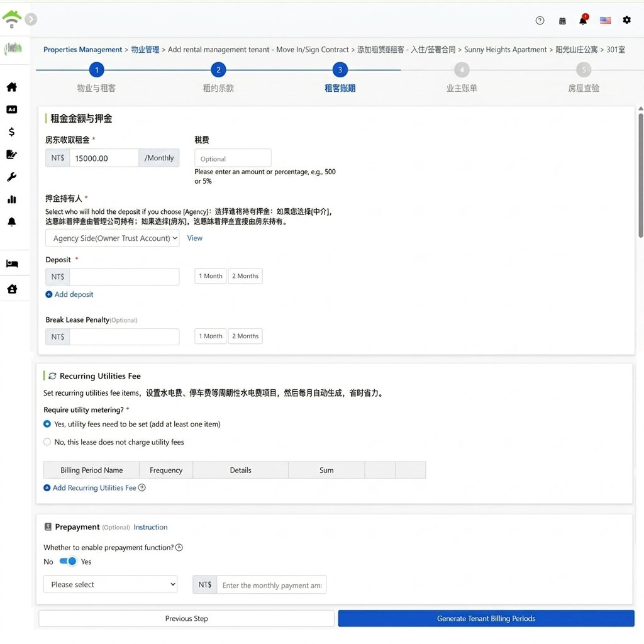Open the wrench maintenance sidebar icon
The image size is (644, 644).
[12, 177]
